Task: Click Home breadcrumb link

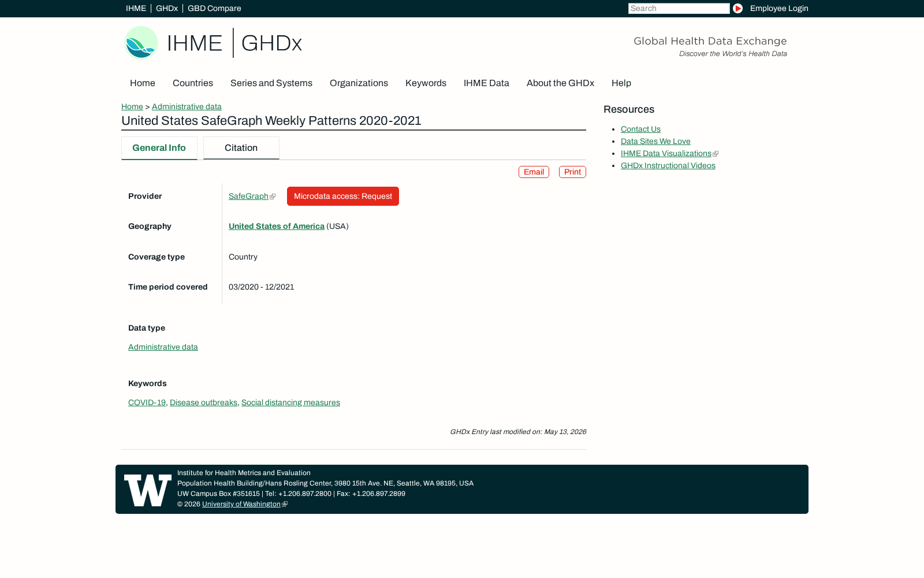Action: coord(132,107)
